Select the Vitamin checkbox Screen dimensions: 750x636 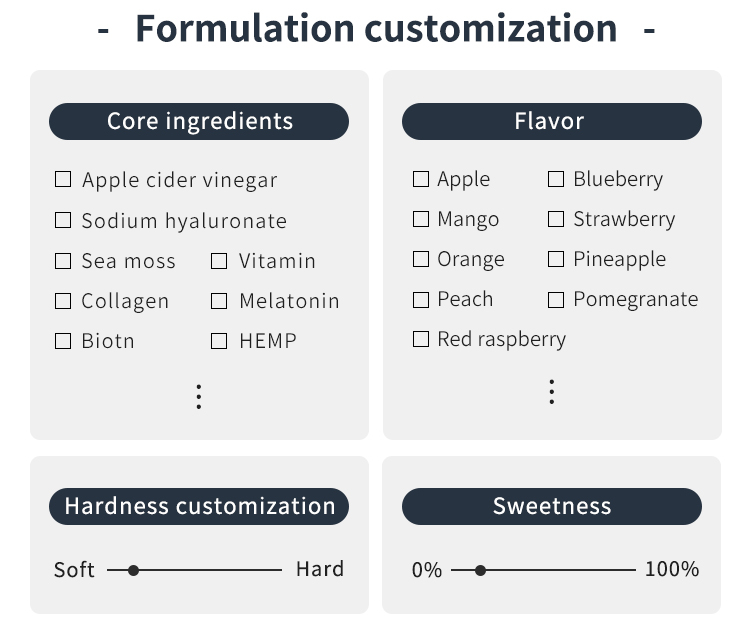(x=219, y=261)
